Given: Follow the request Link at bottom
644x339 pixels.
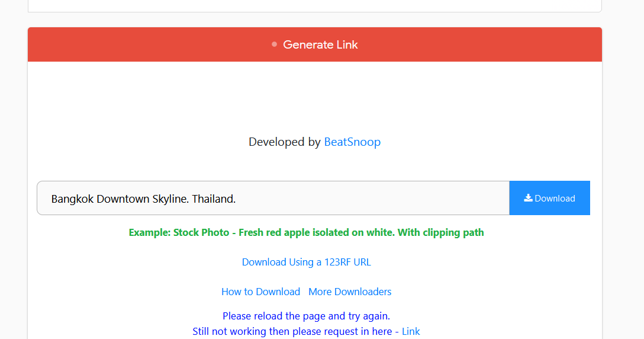Looking at the screenshot, I should coord(411,331).
